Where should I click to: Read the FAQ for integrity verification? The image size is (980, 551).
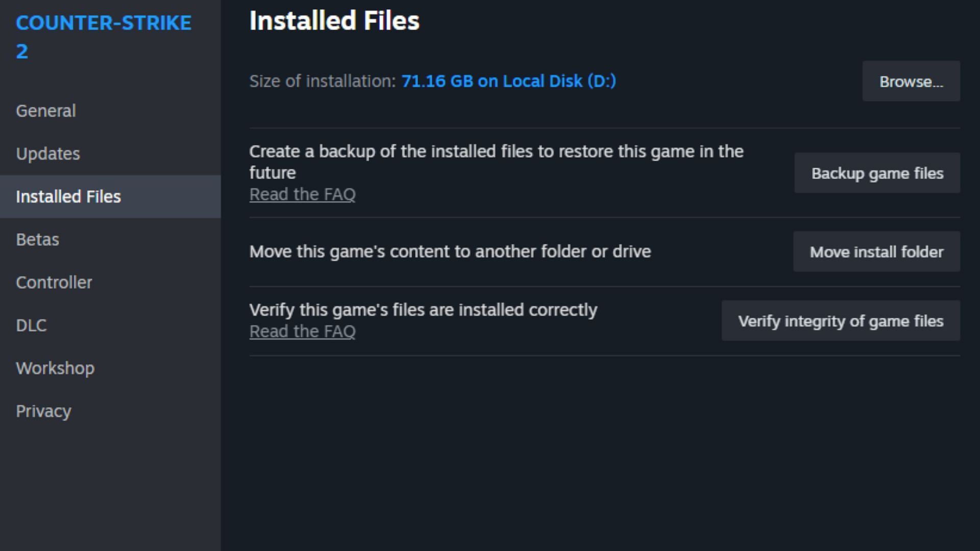[302, 330]
